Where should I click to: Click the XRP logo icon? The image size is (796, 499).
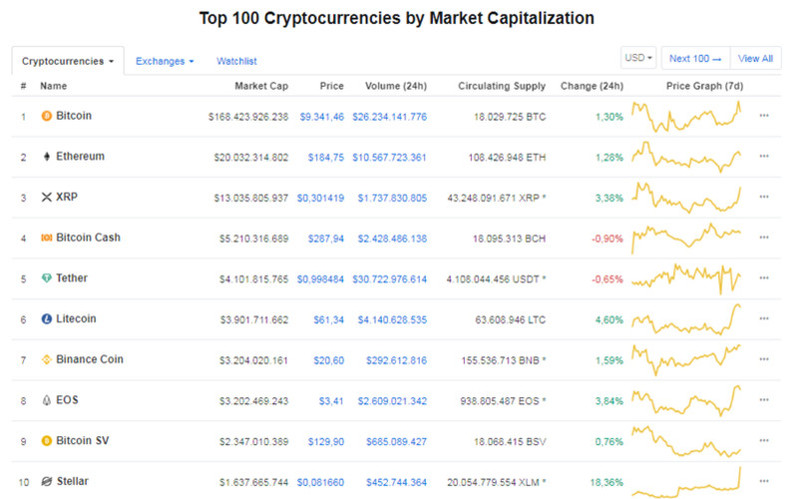click(46, 197)
